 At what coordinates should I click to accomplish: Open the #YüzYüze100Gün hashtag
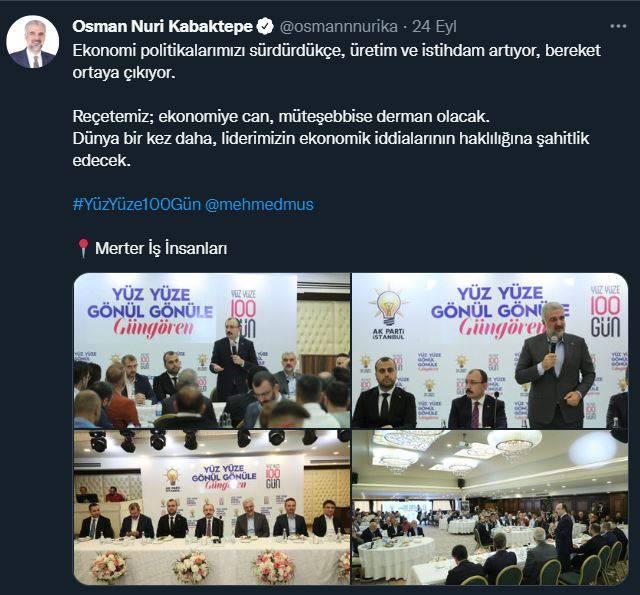(137, 204)
